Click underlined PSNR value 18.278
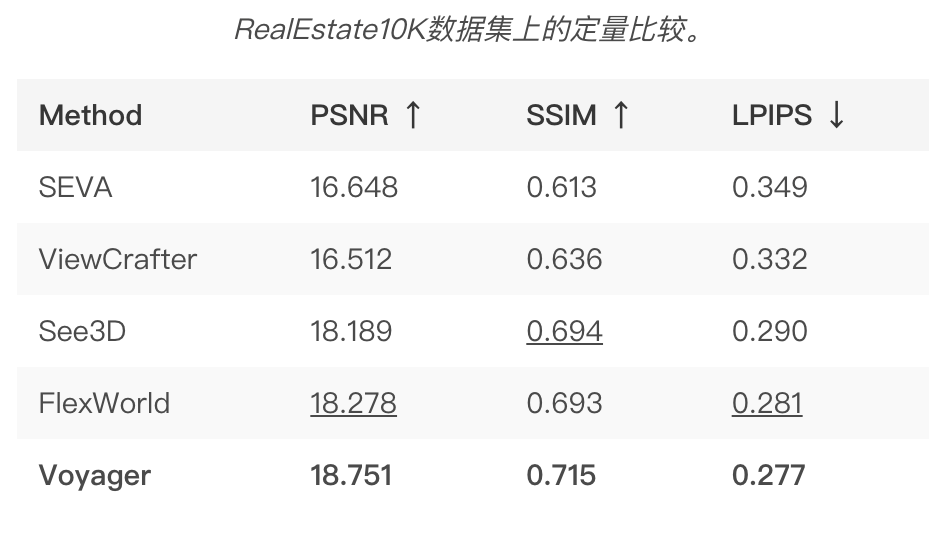Image resolution: width=932 pixels, height=542 pixels. click(x=353, y=404)
